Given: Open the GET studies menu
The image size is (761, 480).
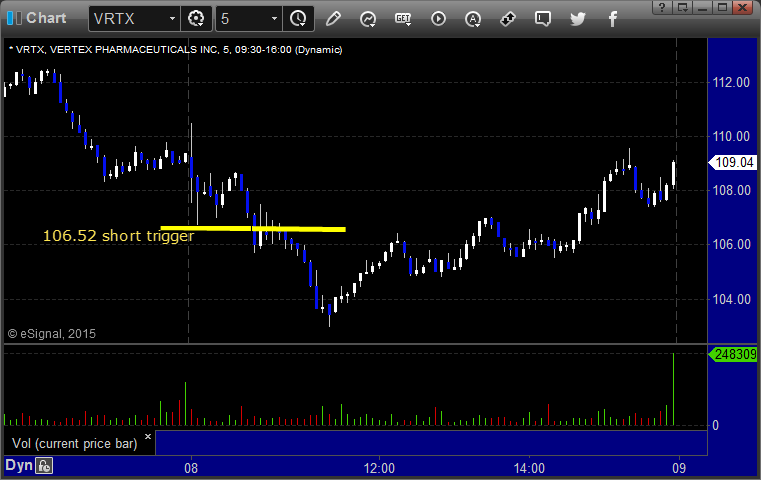Looking at the screenshot, I should pos(403,19).
